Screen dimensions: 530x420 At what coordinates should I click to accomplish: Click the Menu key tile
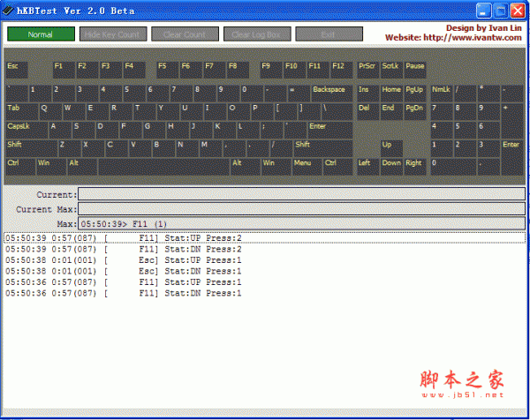(x=307, y=167)
